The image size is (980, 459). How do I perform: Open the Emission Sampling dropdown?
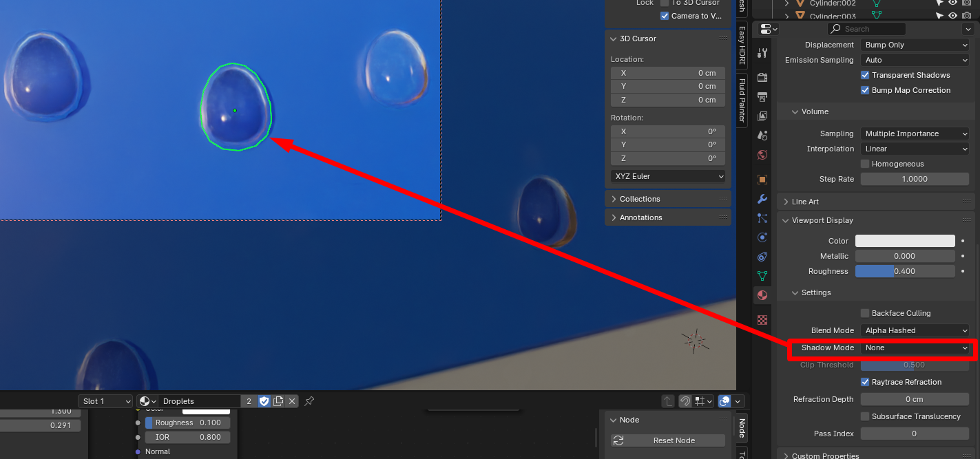click(x=915, y=60)
